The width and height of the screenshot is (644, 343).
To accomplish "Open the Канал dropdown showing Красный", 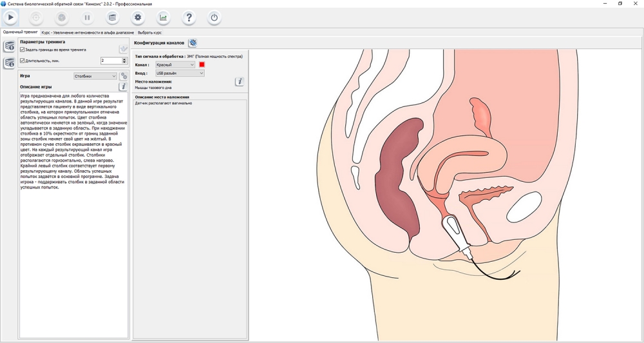I will coord(175,65).
